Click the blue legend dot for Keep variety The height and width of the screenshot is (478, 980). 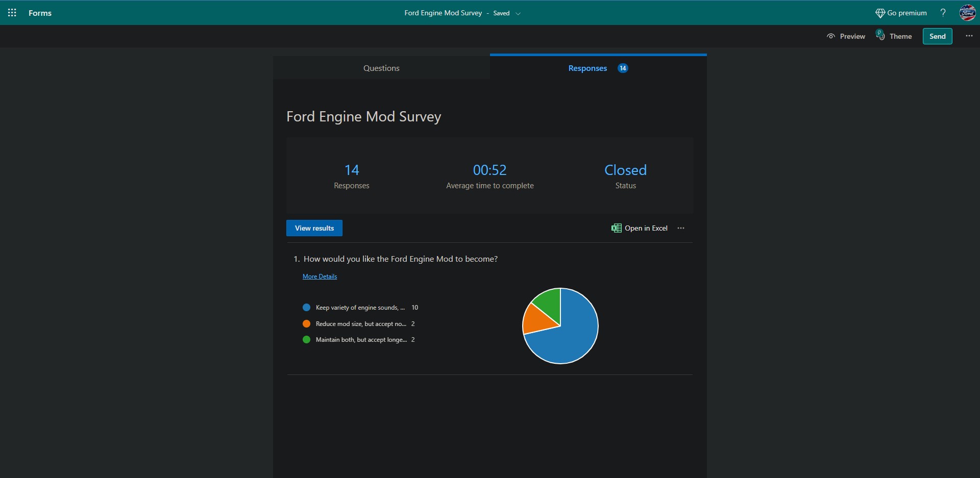[306, 308]
